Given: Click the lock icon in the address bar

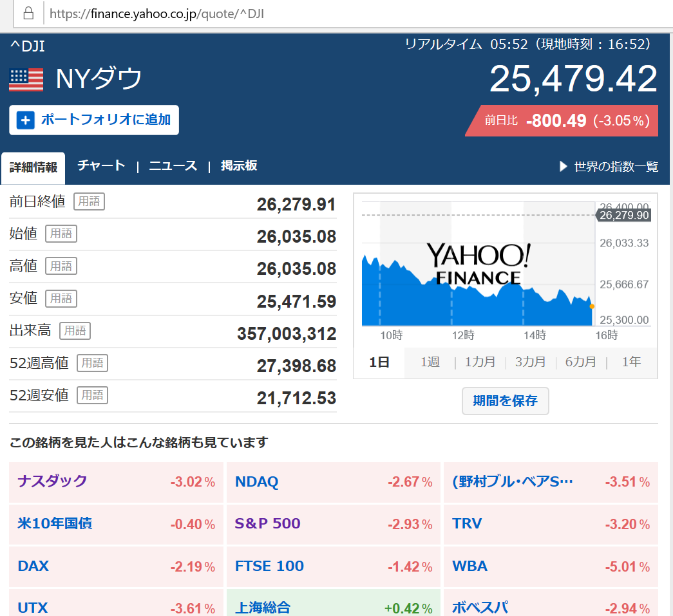Looking at the screenshot, I should tap(28, 14).
